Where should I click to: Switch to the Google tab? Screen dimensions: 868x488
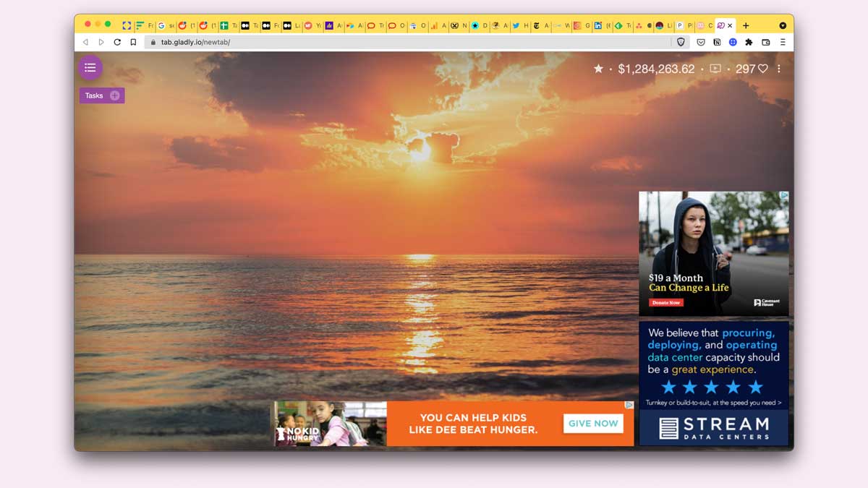[x=165, y=25]
